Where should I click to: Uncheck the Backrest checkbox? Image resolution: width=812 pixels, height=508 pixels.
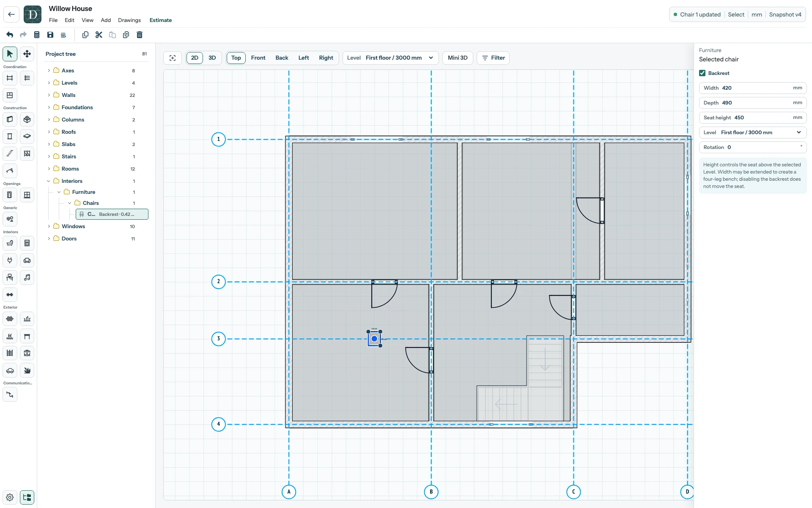pos(702,73)
